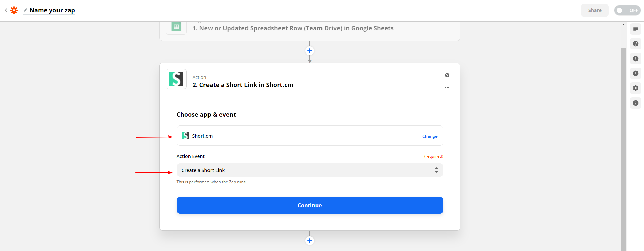Click the blue Continue button
The height and width of the screenshot is (251, 644).
point(309,205)
